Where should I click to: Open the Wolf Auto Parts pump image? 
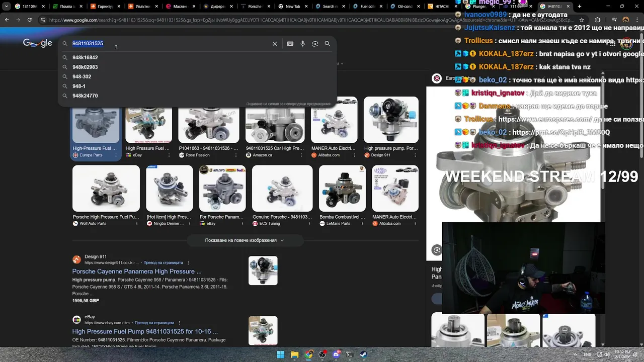(106, 189)
